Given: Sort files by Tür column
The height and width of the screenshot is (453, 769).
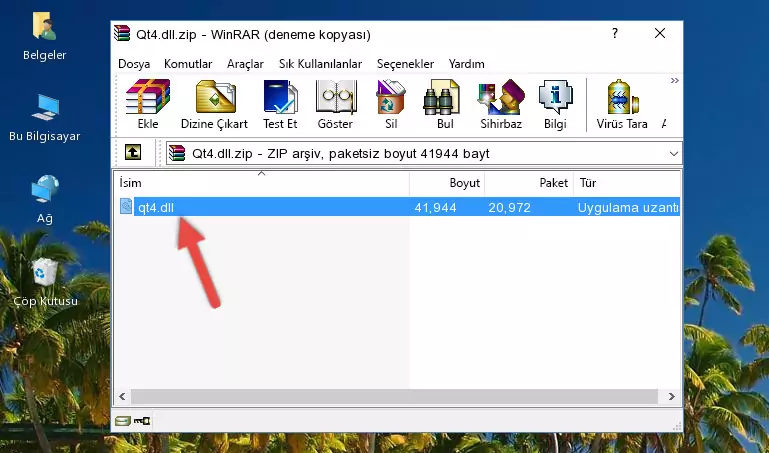Looking at the screenshot, I should click(x=626, y=183).
